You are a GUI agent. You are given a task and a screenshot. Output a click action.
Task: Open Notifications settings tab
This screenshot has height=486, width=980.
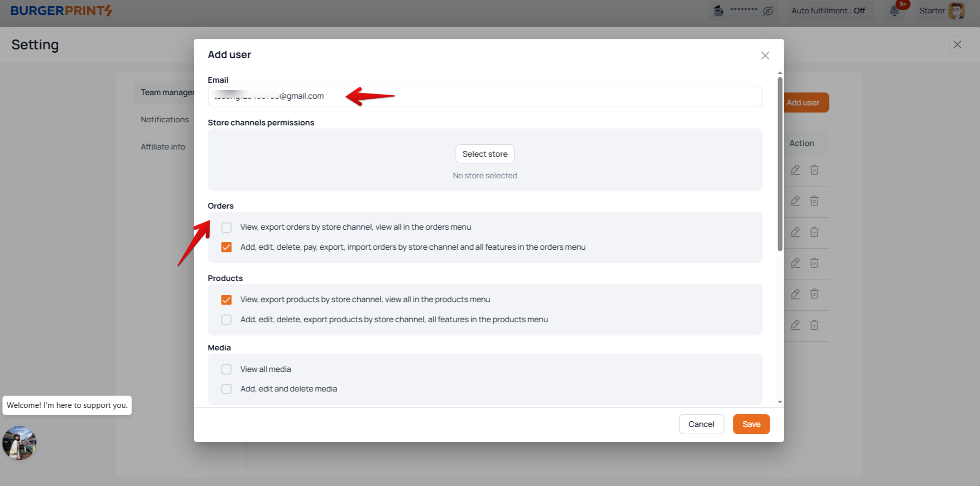[164, 120]
